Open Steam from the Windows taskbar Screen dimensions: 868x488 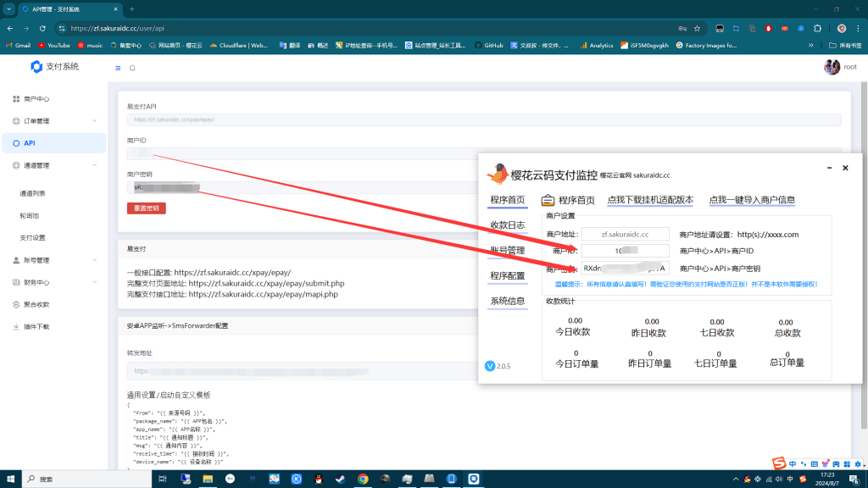tap(341, 479)
